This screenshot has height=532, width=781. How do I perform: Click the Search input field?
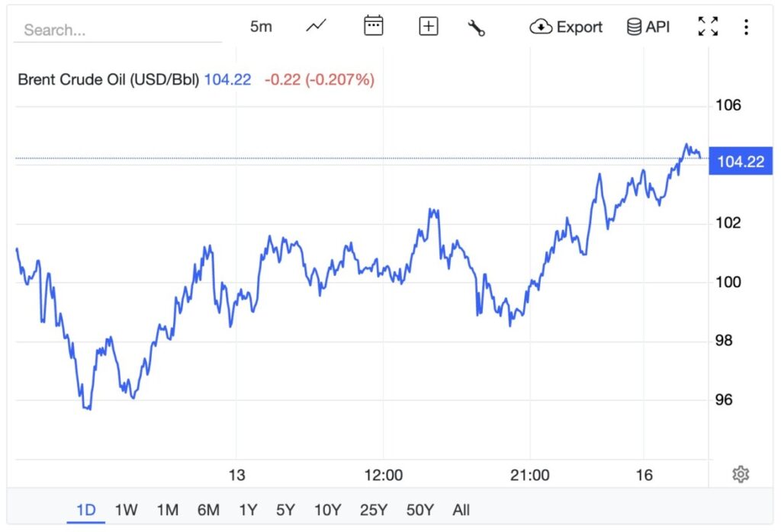pyautogui.click(x=118, y=30)
